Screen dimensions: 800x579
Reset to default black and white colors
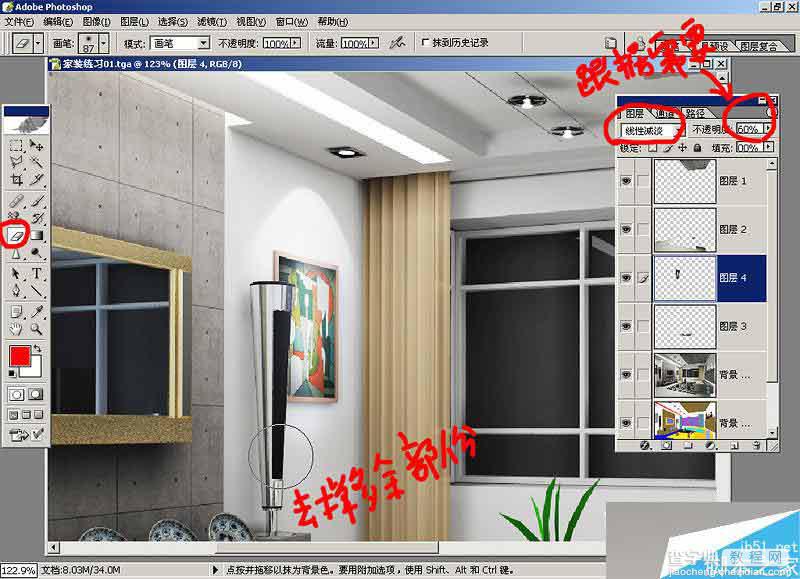pyautogui.click(x=12, y=374)
